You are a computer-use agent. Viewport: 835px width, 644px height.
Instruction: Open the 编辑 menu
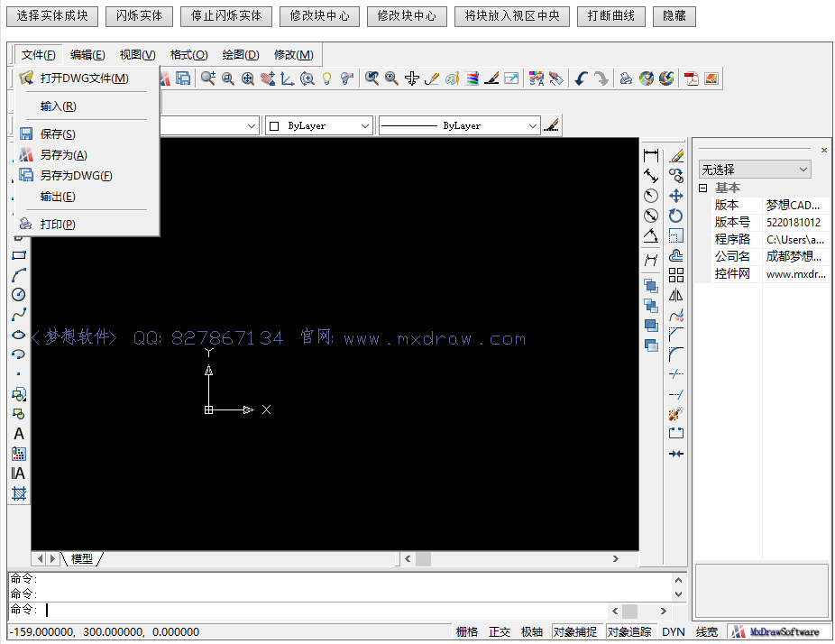[87, 54]
